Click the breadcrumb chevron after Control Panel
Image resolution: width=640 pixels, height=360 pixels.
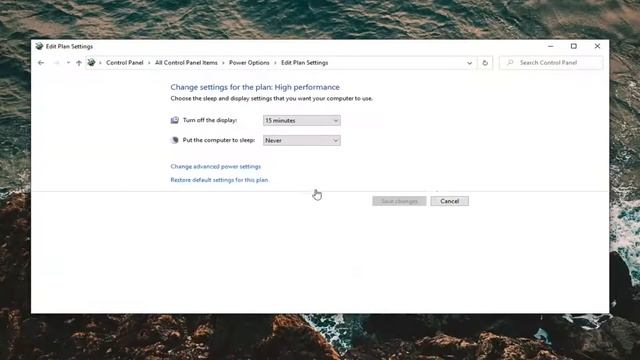pos(149,63)
